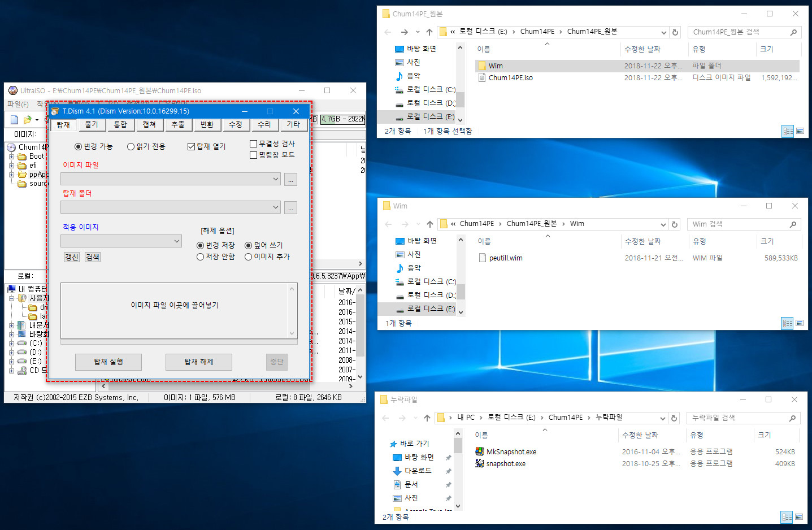Open the 탑재 폴더 combo box
Screen dimensions: 812x530
click(171, 207)
